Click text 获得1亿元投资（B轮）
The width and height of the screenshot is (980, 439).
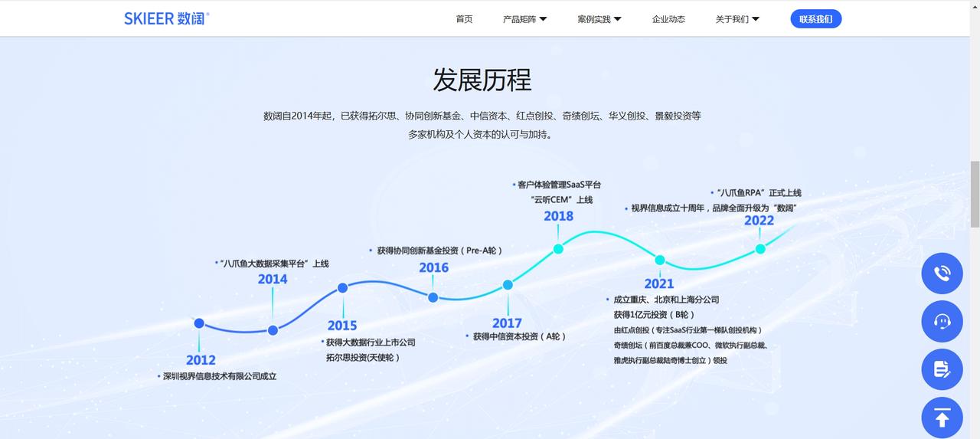(x=654, y=315)
